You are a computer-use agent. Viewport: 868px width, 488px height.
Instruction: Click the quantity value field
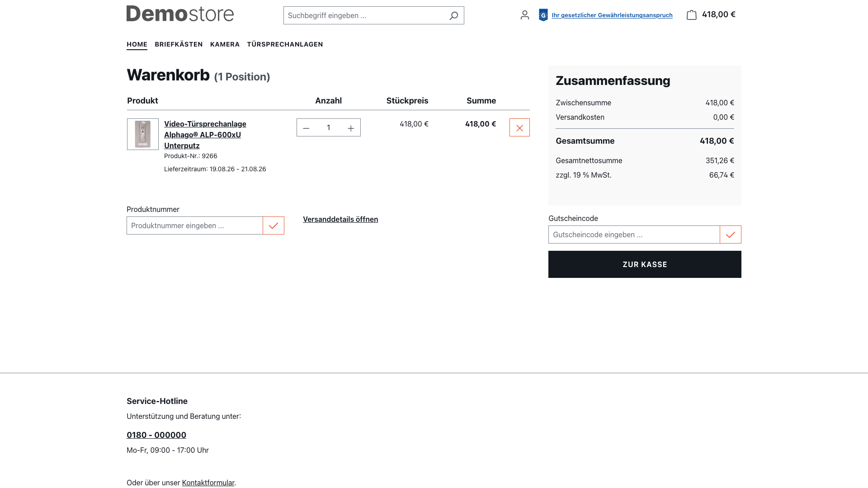pyautogui.click(x=329, y=128)
